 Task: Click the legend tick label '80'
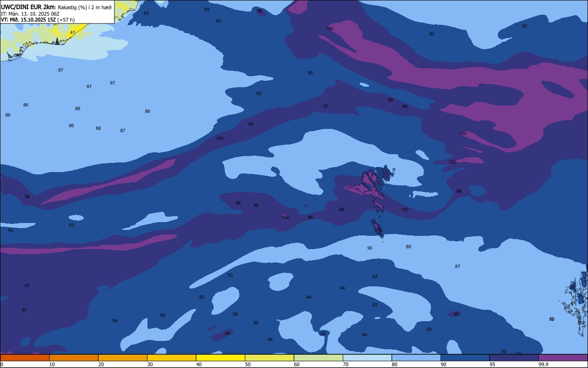pos(395,364)
